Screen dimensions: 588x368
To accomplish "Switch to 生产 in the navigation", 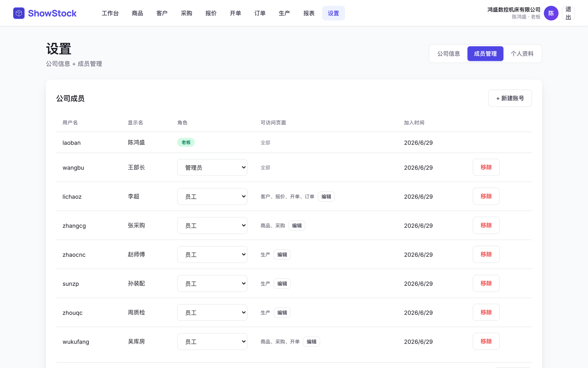I will click(284, 13).
